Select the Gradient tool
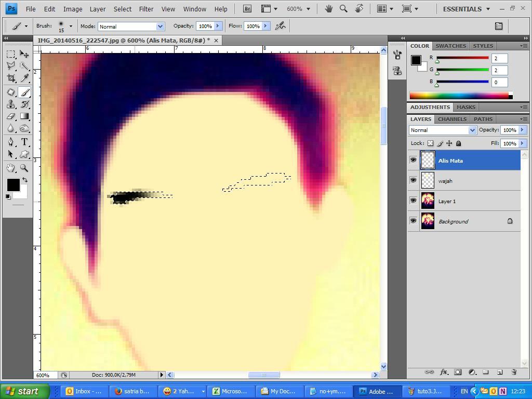This screenshot has width=532, height=399. [x=24, y=116]
